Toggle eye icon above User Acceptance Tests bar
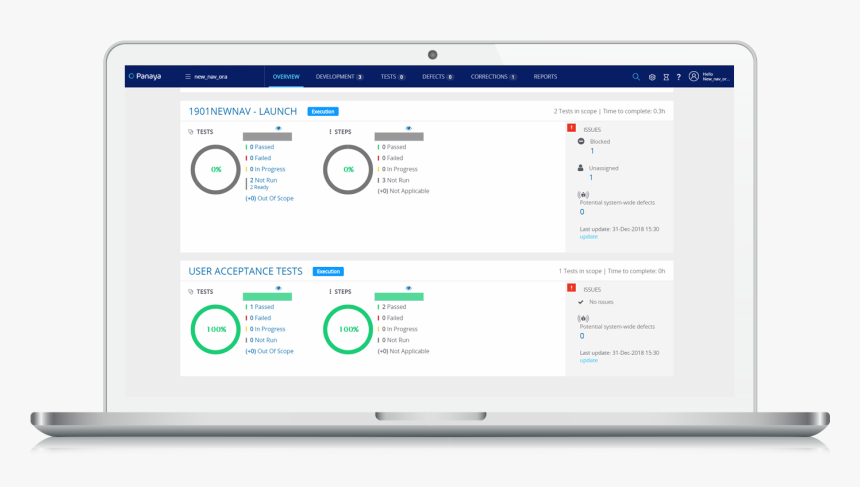Screen dimensions: 860x487 278,288
